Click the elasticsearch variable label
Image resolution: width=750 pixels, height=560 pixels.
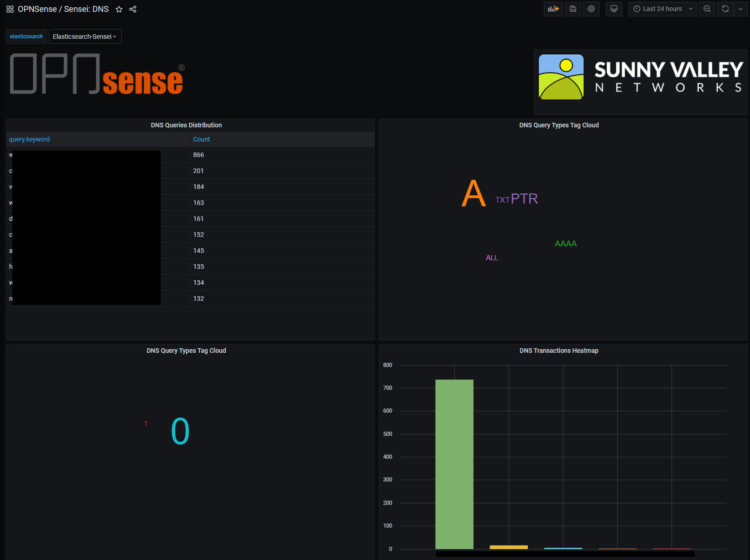click(x=26, y=37)
